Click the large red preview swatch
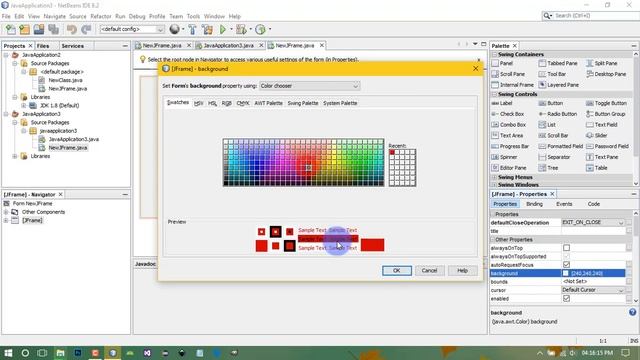 click(x=372, y=245)
